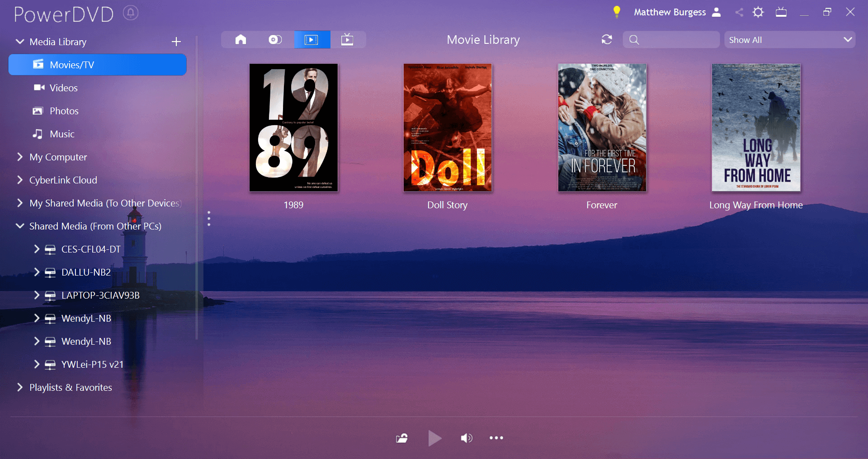Open Long Way From Home poster
This screenshot has width=868, height=459.
756,127
